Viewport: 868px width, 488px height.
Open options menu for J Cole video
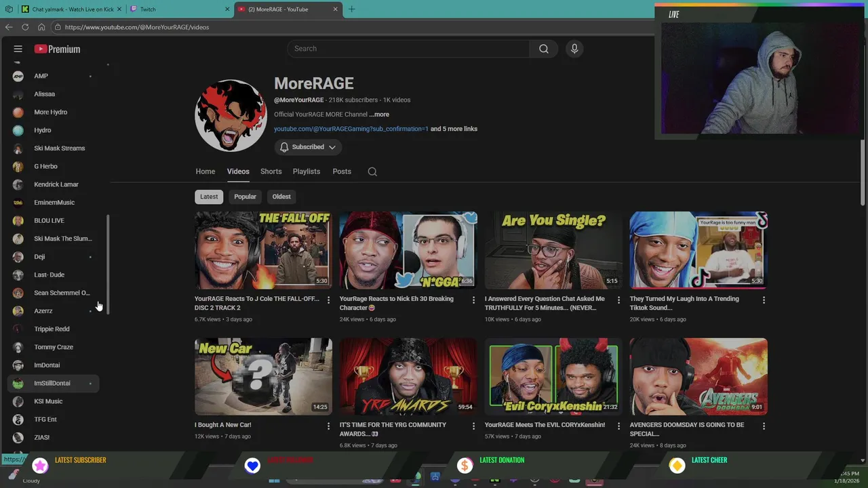[328, 300]
